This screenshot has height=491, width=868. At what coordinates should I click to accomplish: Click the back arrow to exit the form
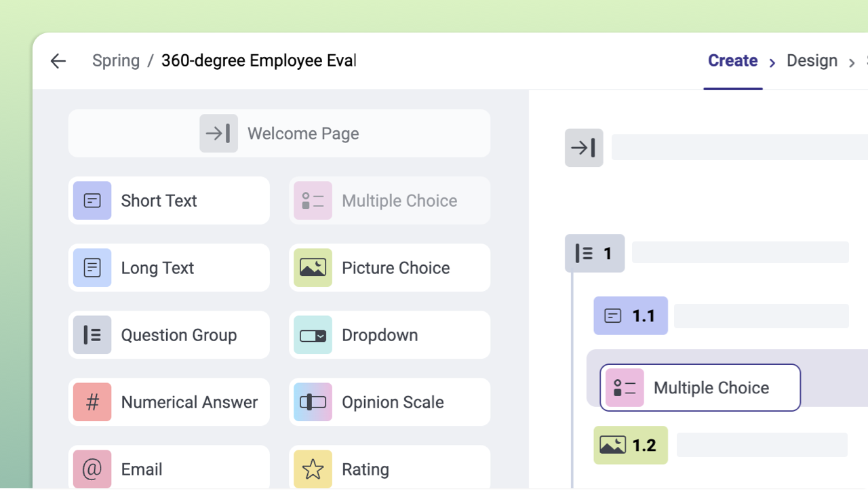58,61
